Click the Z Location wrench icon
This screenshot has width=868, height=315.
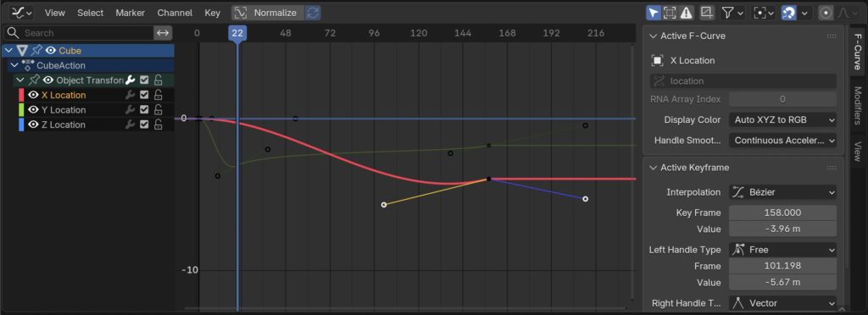tap(131, 124)
